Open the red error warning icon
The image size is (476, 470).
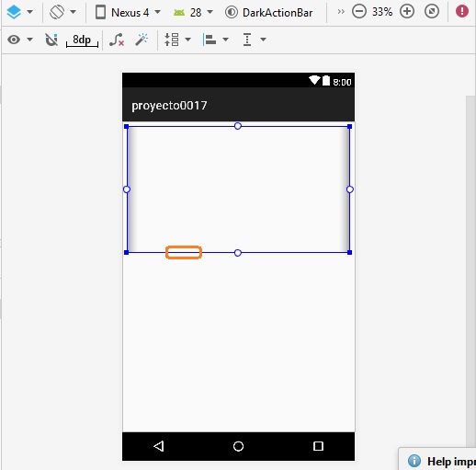[x=462, y=12]
